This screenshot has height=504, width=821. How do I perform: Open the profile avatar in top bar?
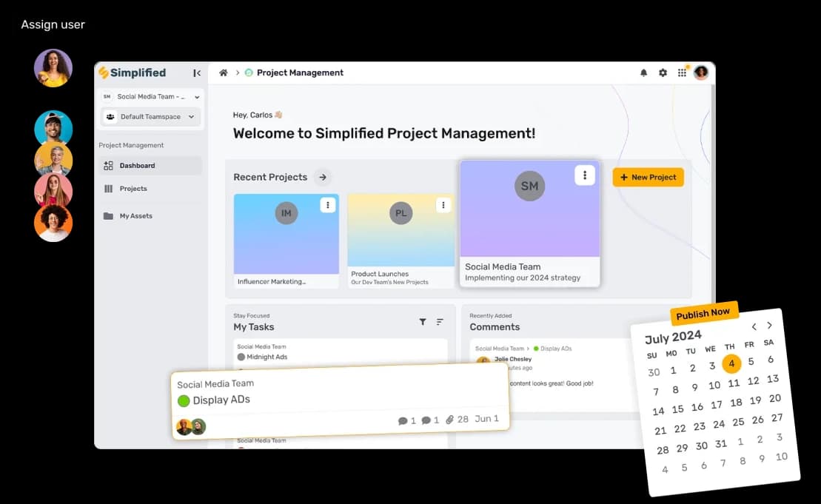tap(701, 73)
